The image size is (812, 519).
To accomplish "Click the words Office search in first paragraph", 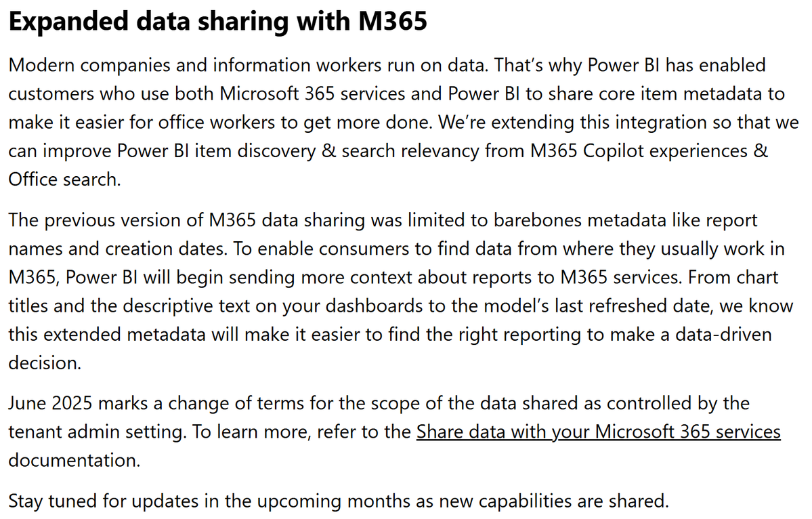I will coord(64,180).
